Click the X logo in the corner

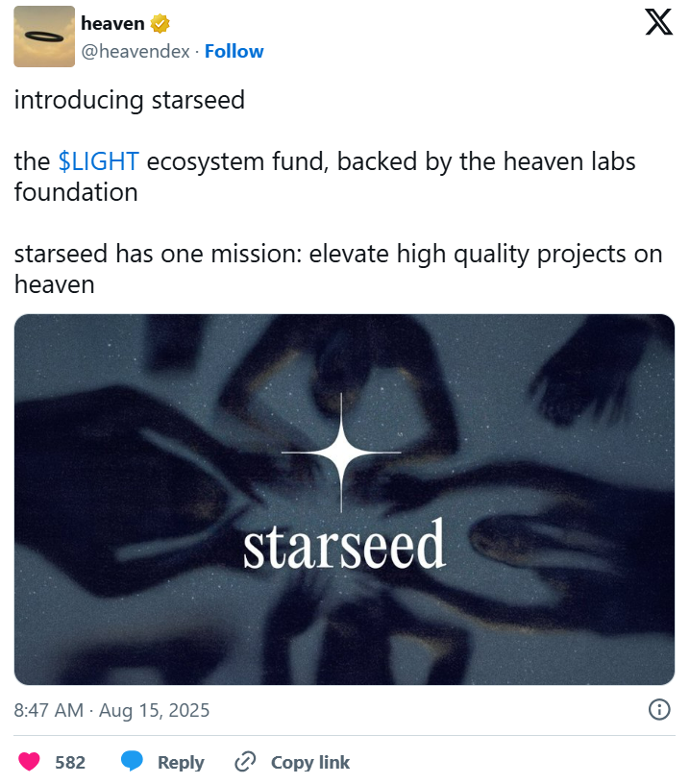tap(658, 21)
